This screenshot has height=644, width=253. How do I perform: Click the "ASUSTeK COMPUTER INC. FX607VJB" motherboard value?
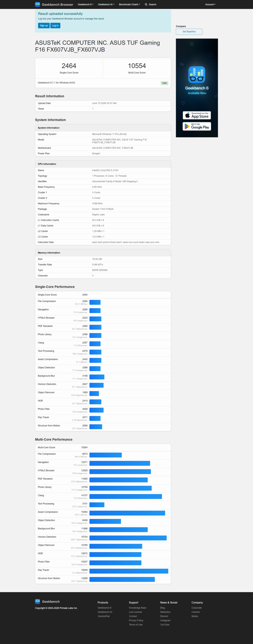point(112,148)
